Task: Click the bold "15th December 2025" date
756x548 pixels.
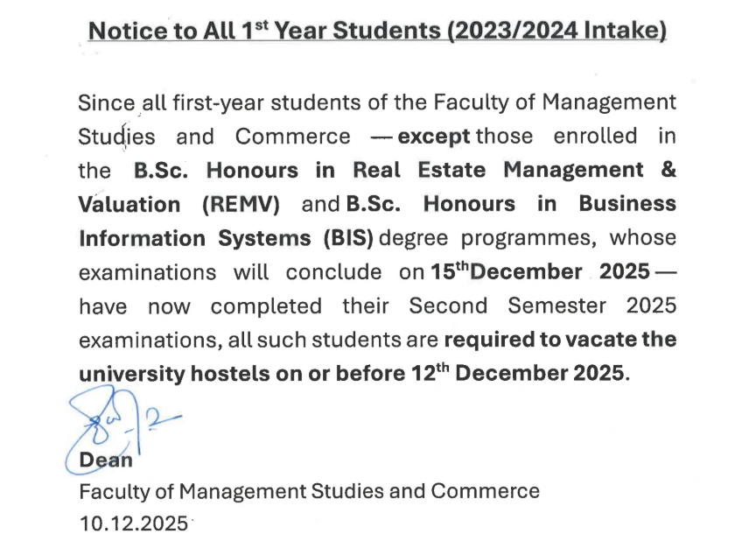Action: click(540, 271)
